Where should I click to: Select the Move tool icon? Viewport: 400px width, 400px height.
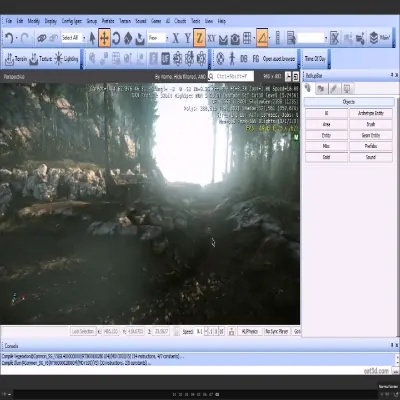tap(104, 38)
